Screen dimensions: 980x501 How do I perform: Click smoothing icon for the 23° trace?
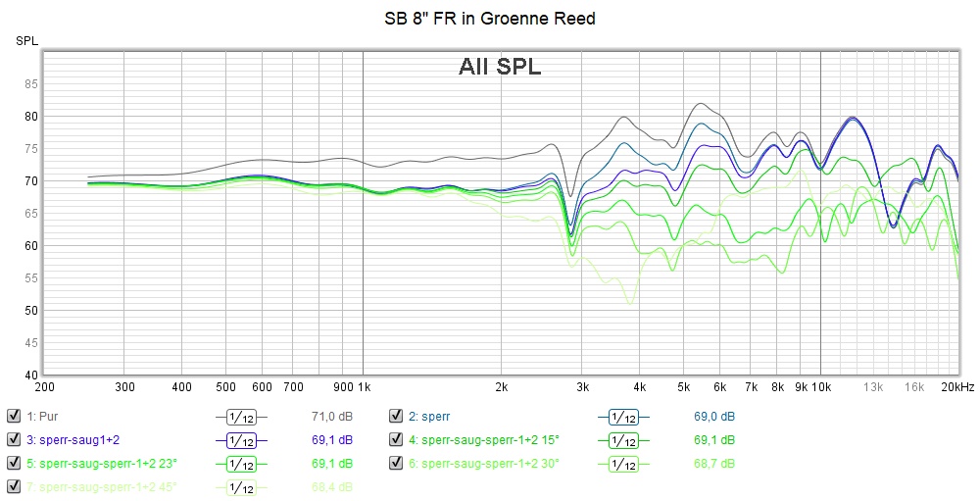pyautogui.click(x=241, y=464)
